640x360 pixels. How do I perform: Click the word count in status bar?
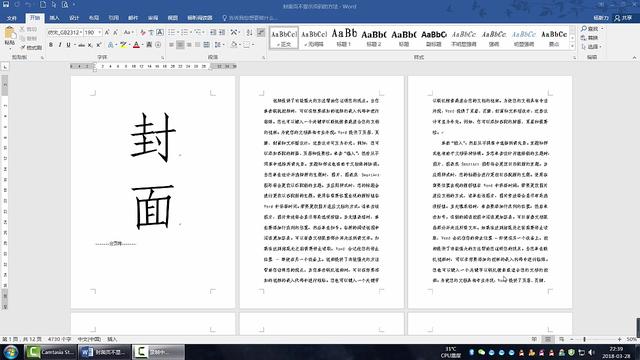click(59, 339)
